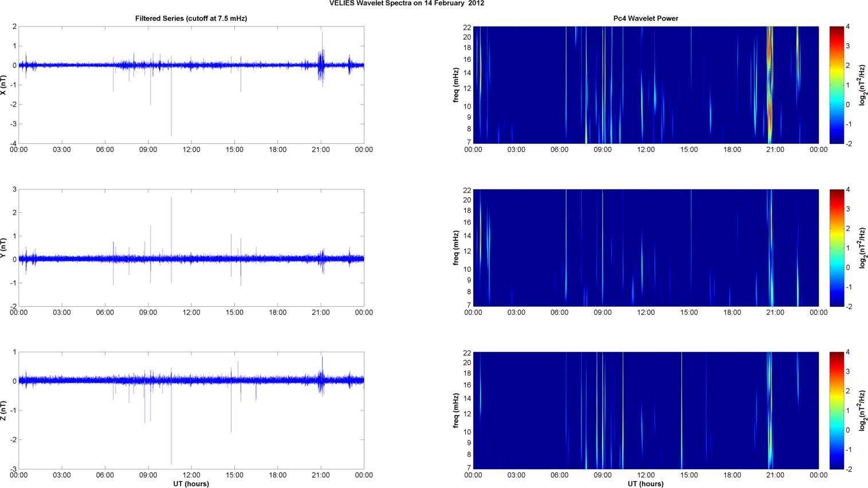Click the "18:00" tick label under the bottom spectrogram

(x=732, y=475)
